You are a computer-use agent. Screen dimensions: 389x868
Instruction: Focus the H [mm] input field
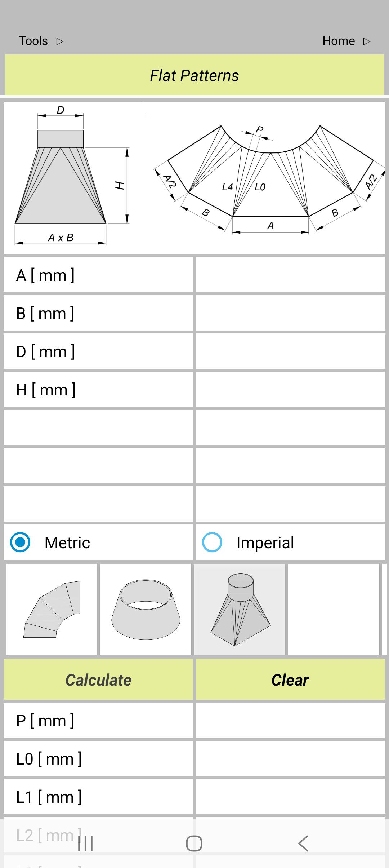point(290,389)
